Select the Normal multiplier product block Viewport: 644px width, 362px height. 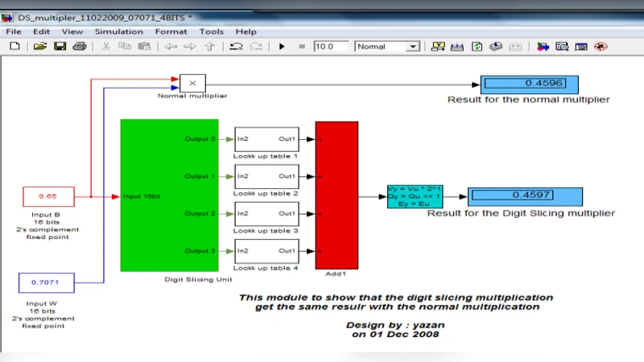tap(192, 83)
